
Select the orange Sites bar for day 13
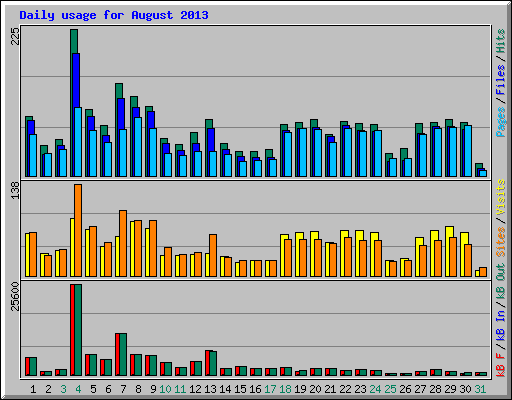click(213, 255)
